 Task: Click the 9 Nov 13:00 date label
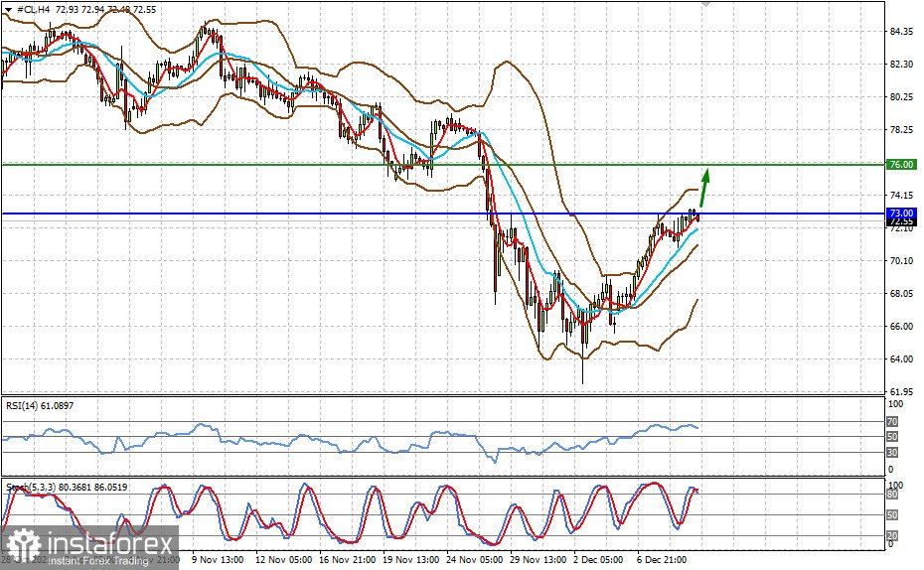[x=218, y=559]
